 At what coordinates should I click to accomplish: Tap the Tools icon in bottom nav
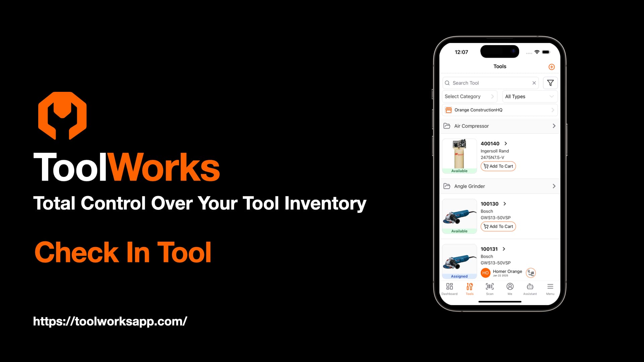tap(470, 288)
